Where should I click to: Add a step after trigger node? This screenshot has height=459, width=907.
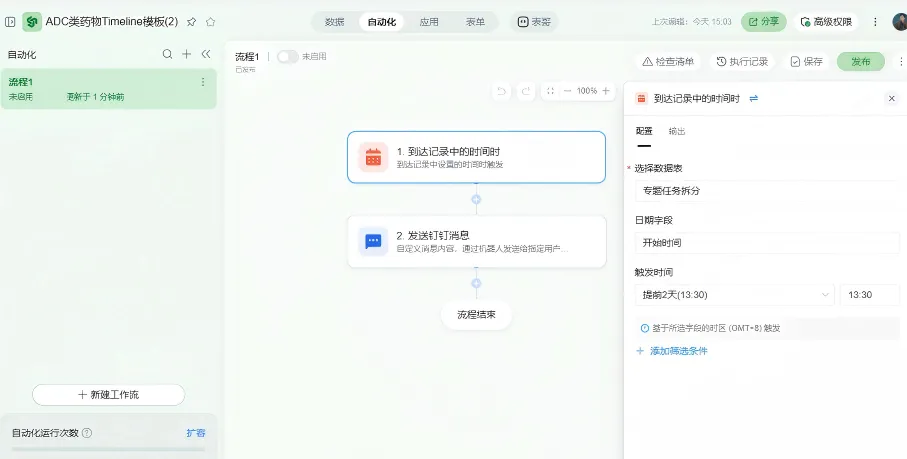click(x=476, y=199)
